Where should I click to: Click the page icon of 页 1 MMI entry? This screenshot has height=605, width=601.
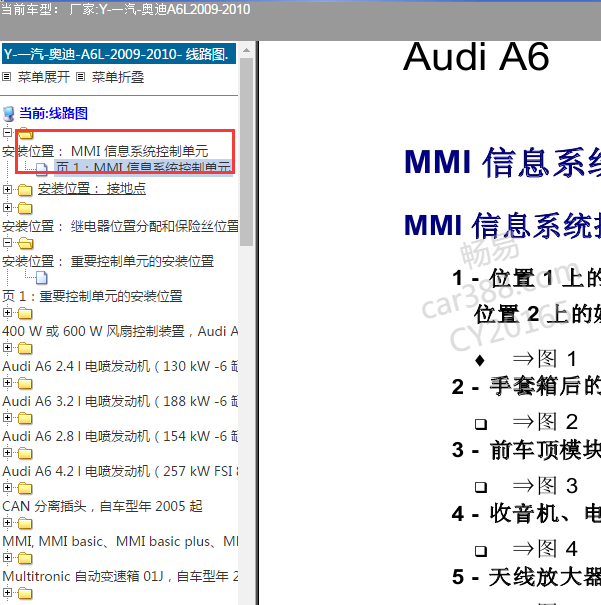[42, 169]
